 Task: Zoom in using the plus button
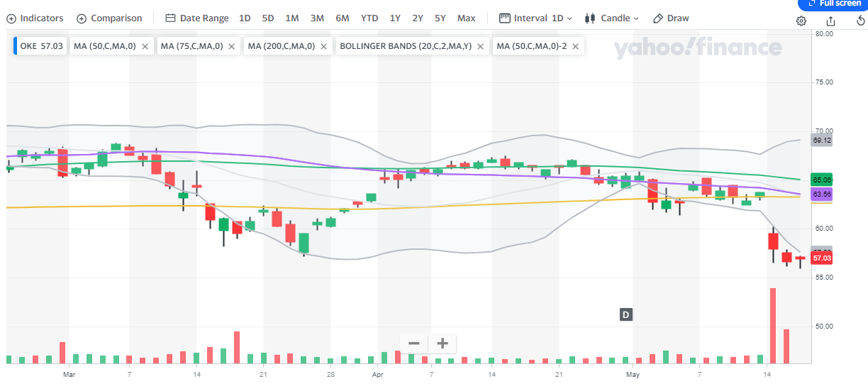point(443,344)
